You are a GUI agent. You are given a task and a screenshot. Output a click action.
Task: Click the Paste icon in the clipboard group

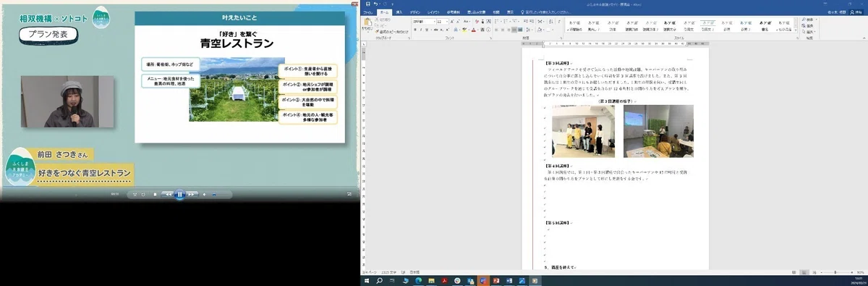(367, 22)
